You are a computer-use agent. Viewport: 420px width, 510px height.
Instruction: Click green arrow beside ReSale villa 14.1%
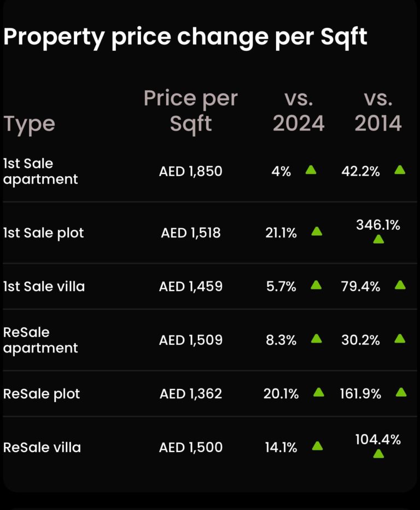click(x=317, y=446)
